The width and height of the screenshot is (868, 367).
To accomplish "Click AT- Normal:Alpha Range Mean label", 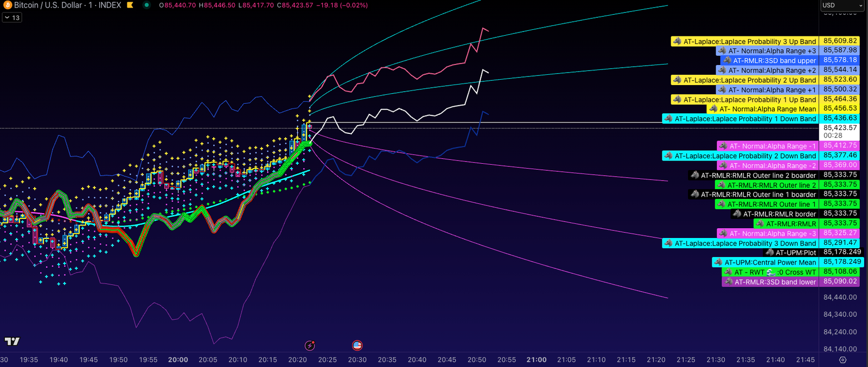I will pyautogui.click(x=763, y=109).
